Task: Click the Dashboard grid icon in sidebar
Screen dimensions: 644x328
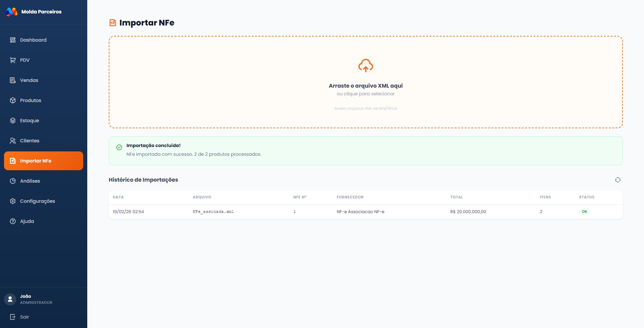Action: pos(13,40)
